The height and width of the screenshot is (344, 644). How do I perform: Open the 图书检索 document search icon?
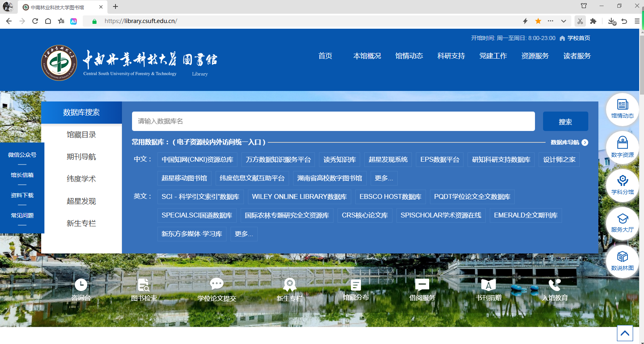click(x=143, y=285)
